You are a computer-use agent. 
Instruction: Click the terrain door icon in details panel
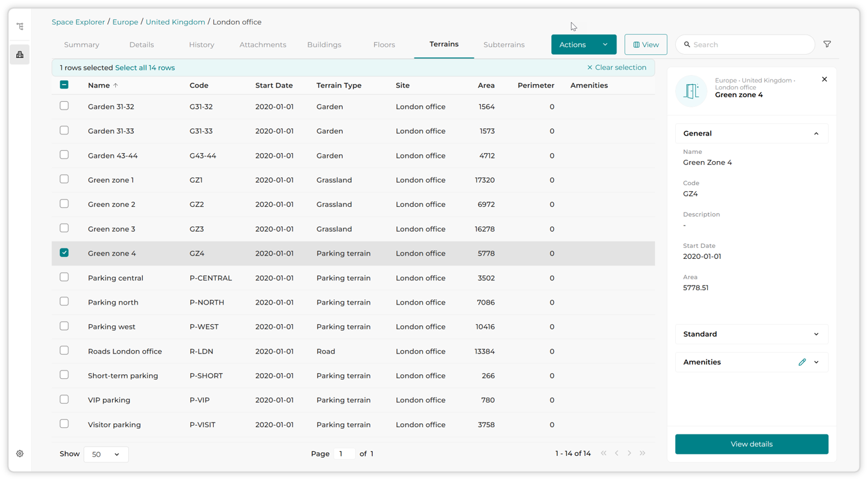(x=691, y=91)
